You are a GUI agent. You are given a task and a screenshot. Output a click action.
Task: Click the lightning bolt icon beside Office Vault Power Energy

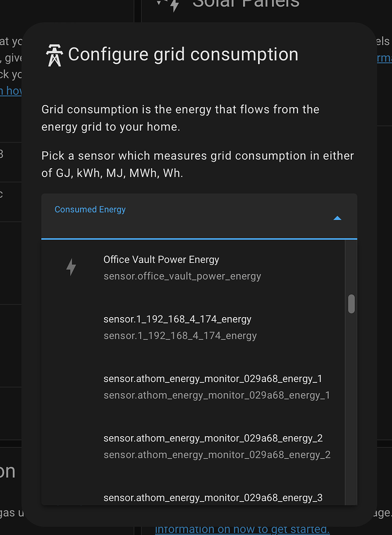pos(71,266)
